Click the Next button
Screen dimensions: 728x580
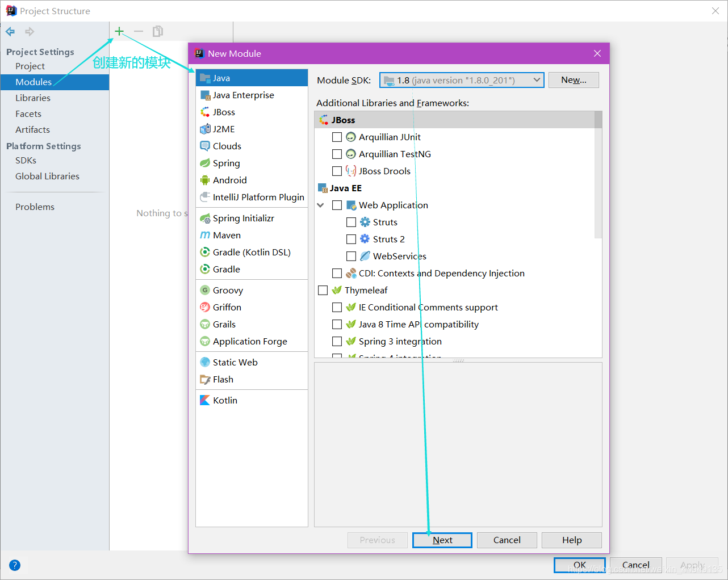click(x=442, y=540)
